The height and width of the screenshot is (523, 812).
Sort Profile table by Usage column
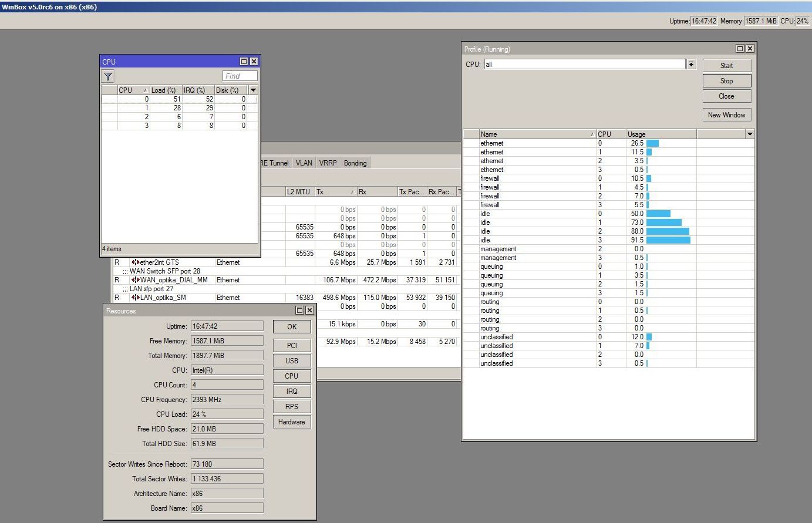tap(661, 134)
